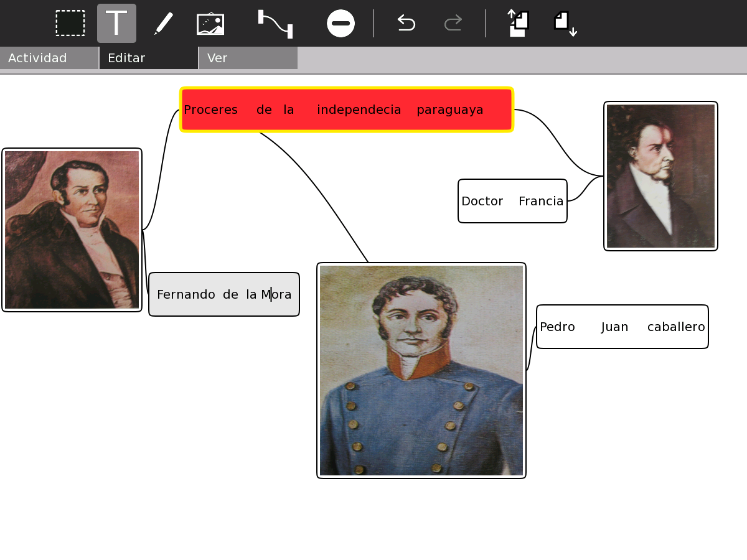Switch to the Editar tab
The image size is (747, 560).
pyautogui.click(x=149, y=58)
